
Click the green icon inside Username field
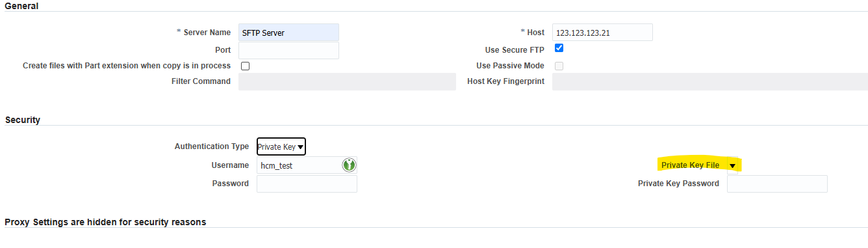click(350, 165)
